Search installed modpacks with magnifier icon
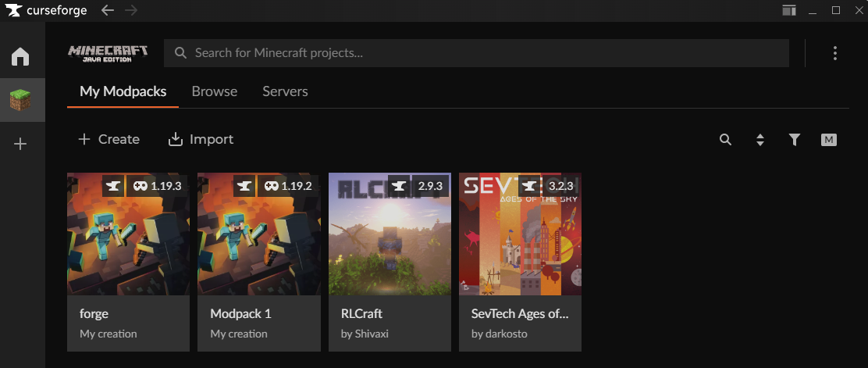Image resolution: width=868 pixels, height=368 pixels. click(725, 140)
